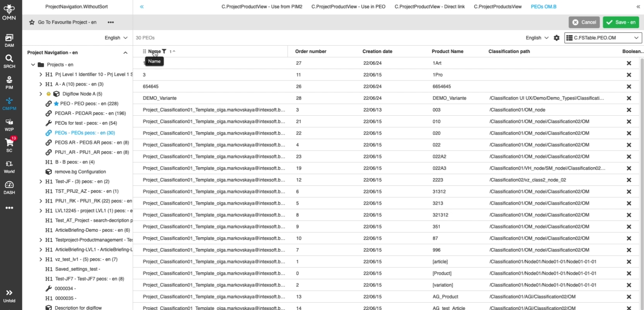Click the Save - en button

(621, 22)
